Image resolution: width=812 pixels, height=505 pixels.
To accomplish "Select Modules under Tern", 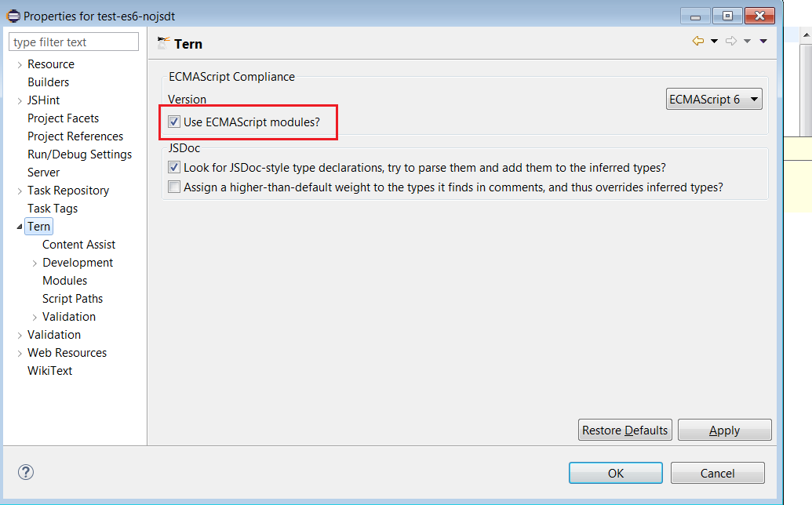I will 64,281.
